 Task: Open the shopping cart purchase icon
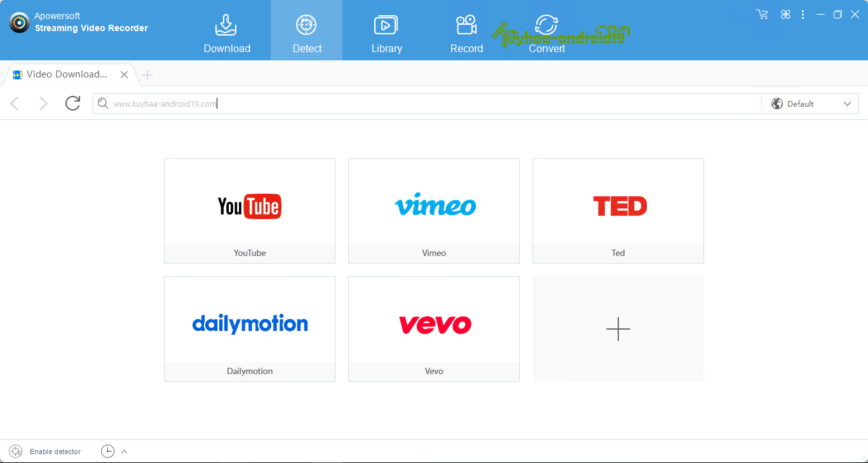[x=762, y=14]
